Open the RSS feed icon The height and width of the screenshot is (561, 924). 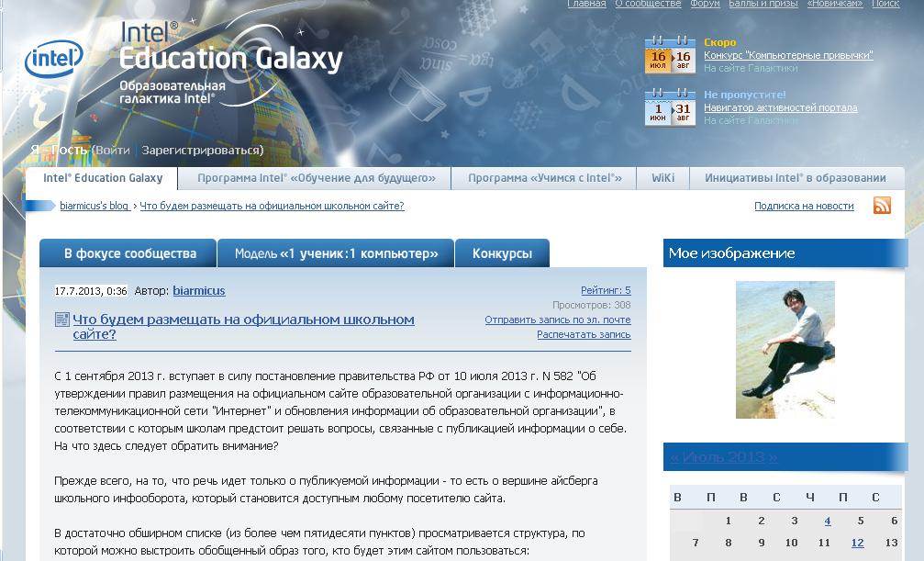(x=882, y=206)
